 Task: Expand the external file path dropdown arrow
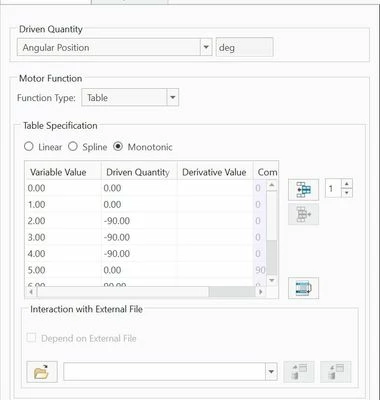point(271,372)
